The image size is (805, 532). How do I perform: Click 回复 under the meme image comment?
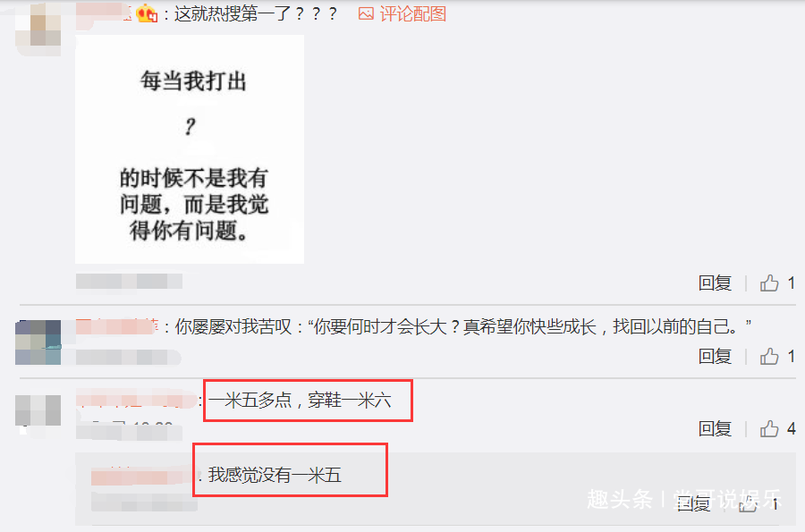(x=715, y=283)
